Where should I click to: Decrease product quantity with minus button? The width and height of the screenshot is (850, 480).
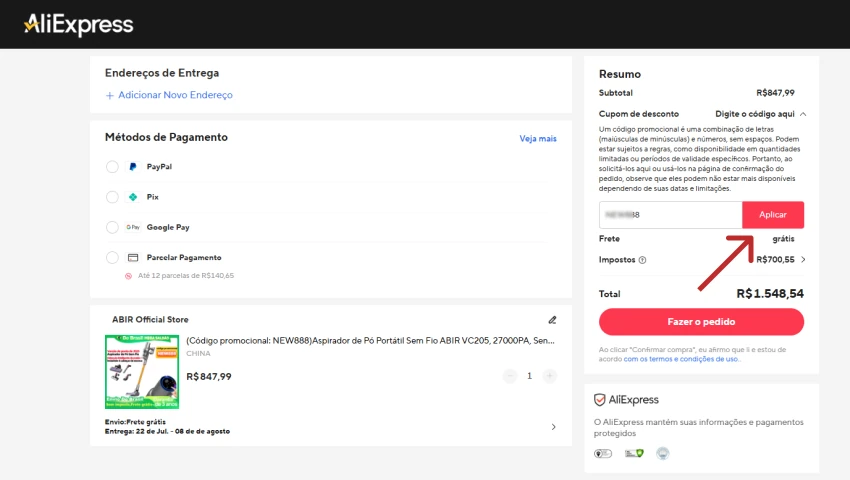point(510,376)
